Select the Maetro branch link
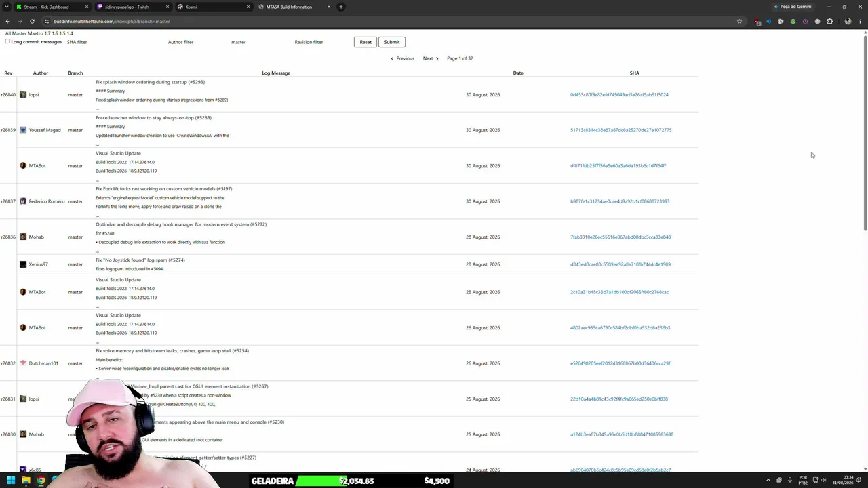868x488 pixels. [x=35, y=33]
